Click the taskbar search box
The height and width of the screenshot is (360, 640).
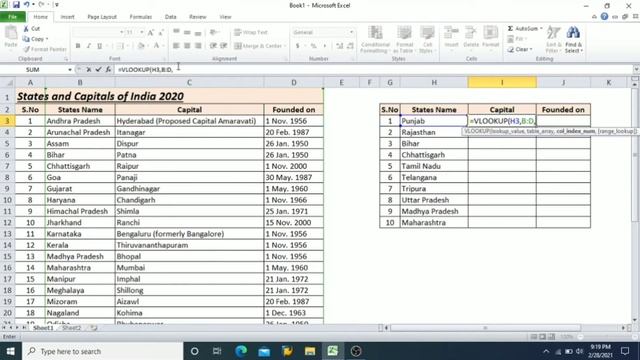click(102, 351)
